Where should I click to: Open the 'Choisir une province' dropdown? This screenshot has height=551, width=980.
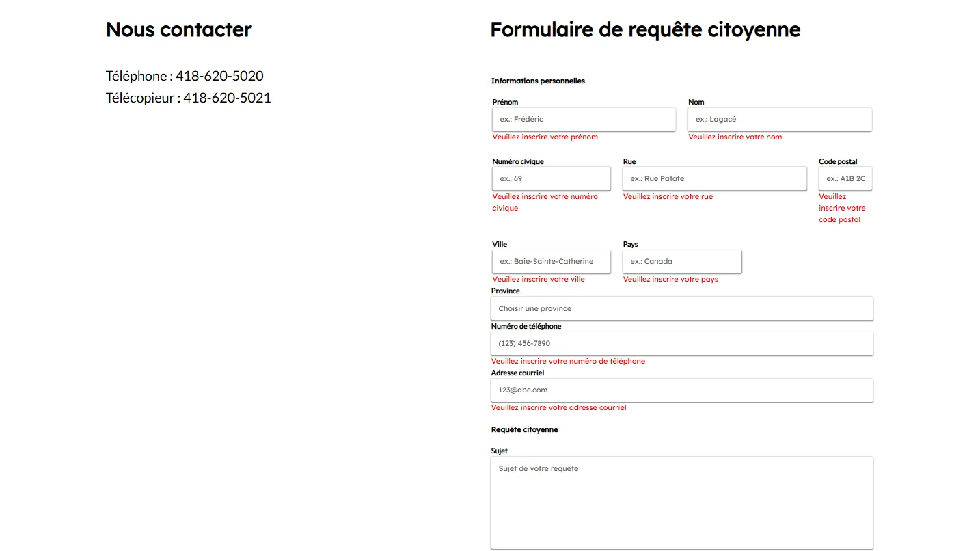(682, 308)
